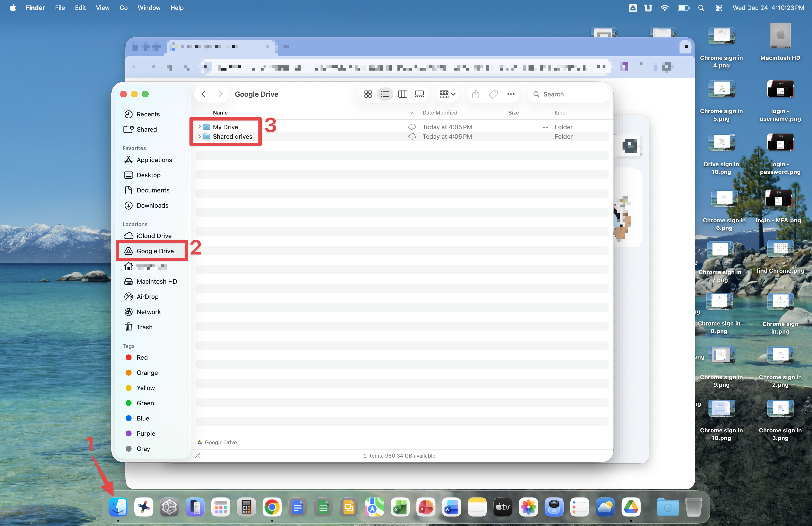The height and width of the screenshot is (526, 812).
Task: Open Control Center in menu bar
Action: pyautogui.click(x=718, y=8)
